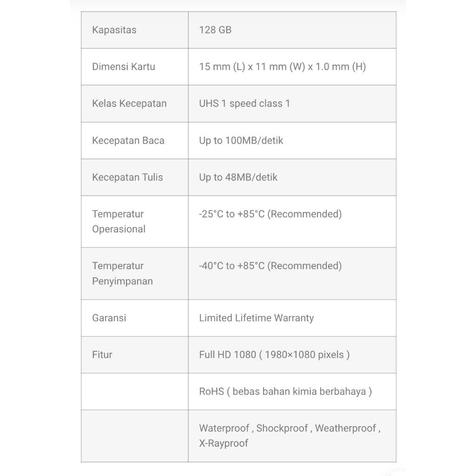Image resolution: width=476 pixels, height=476 pixels.
Task: Click the Kecepatan Tulis label
Action: 127,178
